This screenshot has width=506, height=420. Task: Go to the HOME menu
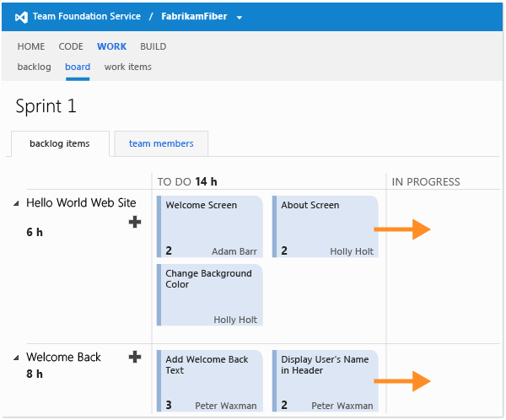tap(31, 47)
